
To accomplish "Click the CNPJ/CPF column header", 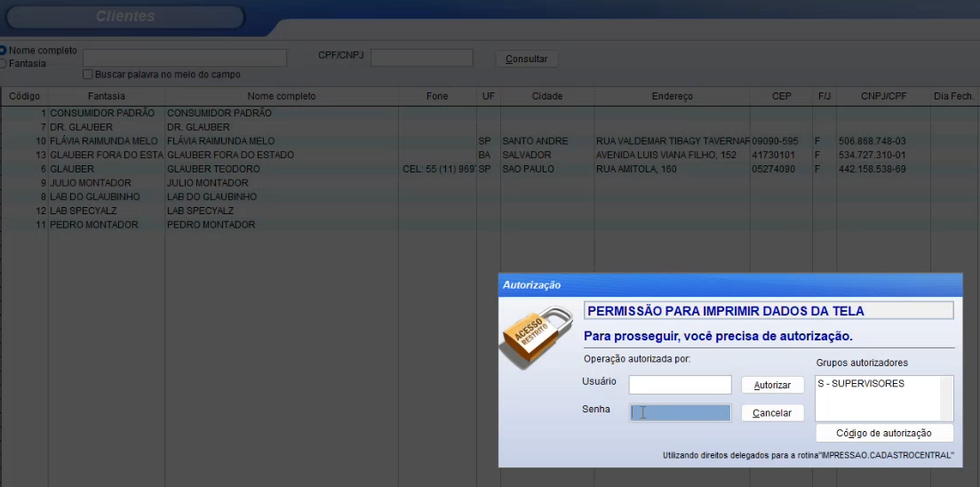I will coord(882,96).
